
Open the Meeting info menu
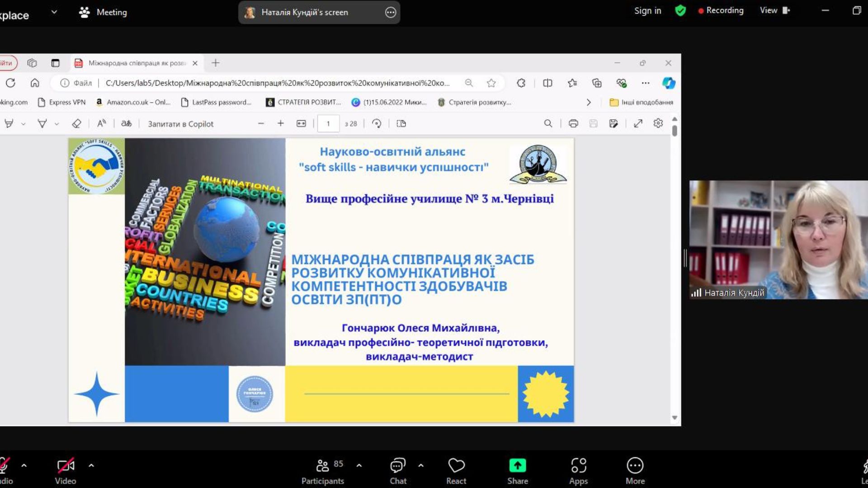pyautogui.click(x=103, y=12)
